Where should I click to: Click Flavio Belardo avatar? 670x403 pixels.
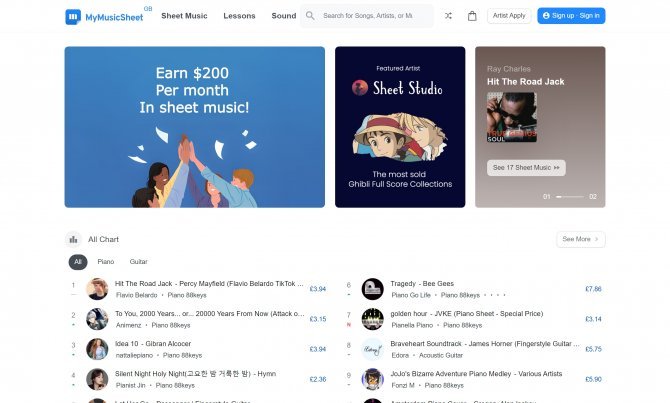tap(97, 289)
